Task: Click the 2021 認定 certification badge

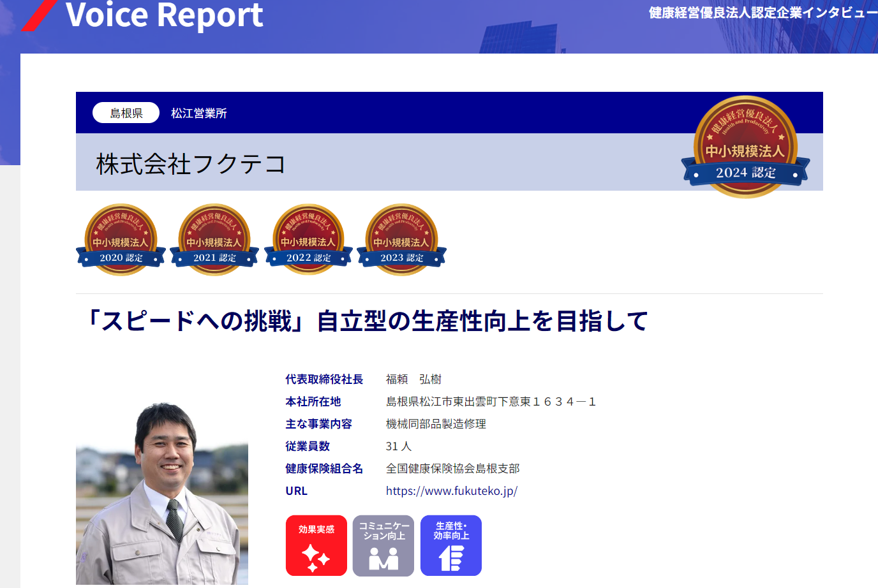Action: tap(214, 240)
